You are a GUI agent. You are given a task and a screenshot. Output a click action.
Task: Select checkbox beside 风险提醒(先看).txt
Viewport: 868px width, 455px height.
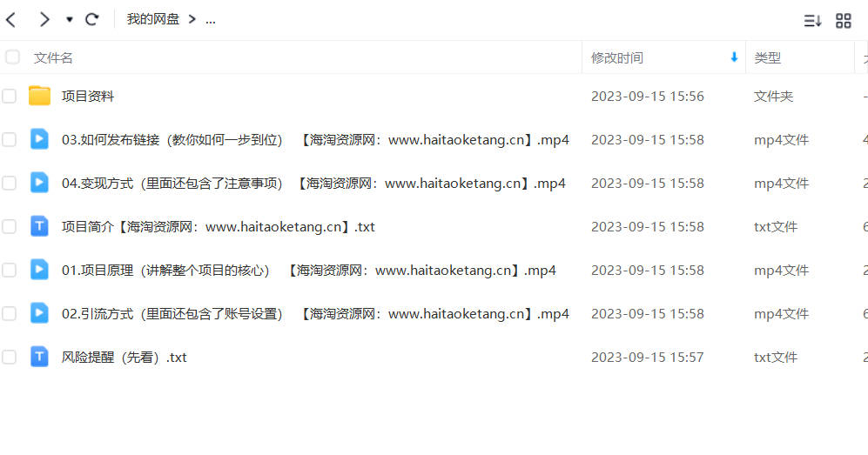point(9,358)
